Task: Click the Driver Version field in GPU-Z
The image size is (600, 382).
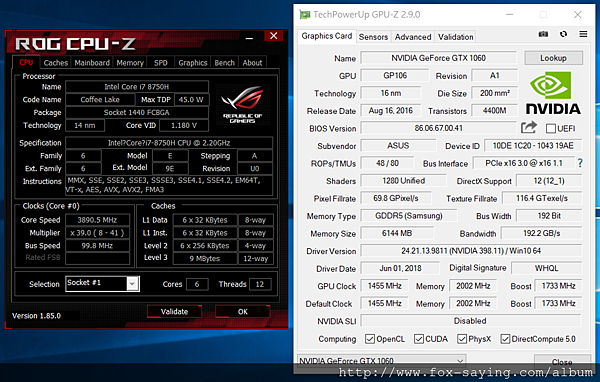Action: 471,251
